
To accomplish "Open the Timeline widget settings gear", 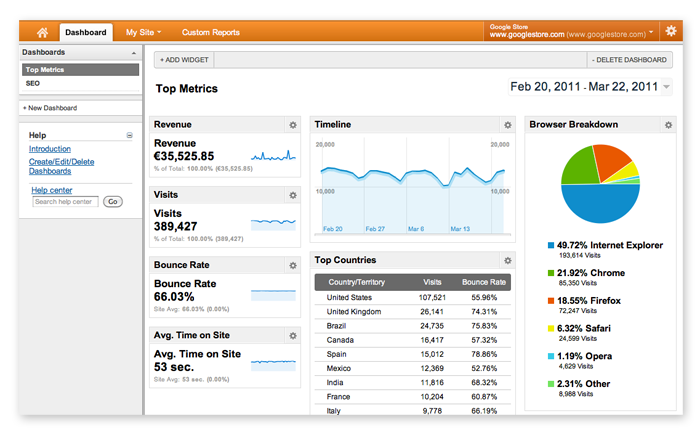I will coord(508,125).
